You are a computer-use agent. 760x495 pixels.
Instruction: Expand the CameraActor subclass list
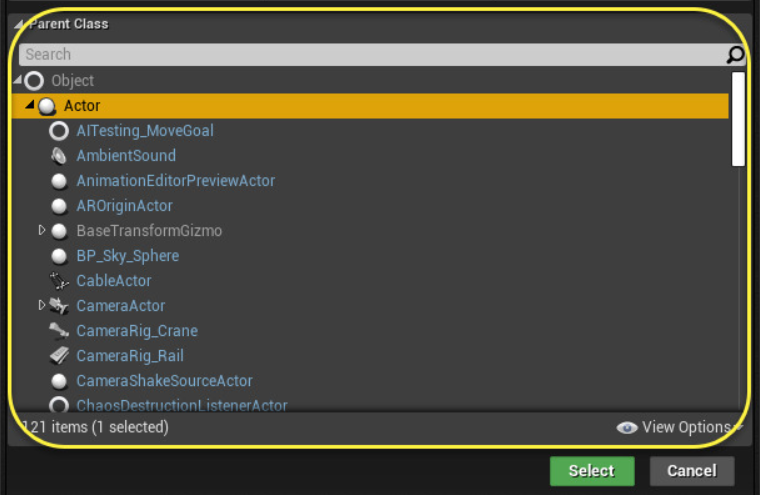point(42,306)
